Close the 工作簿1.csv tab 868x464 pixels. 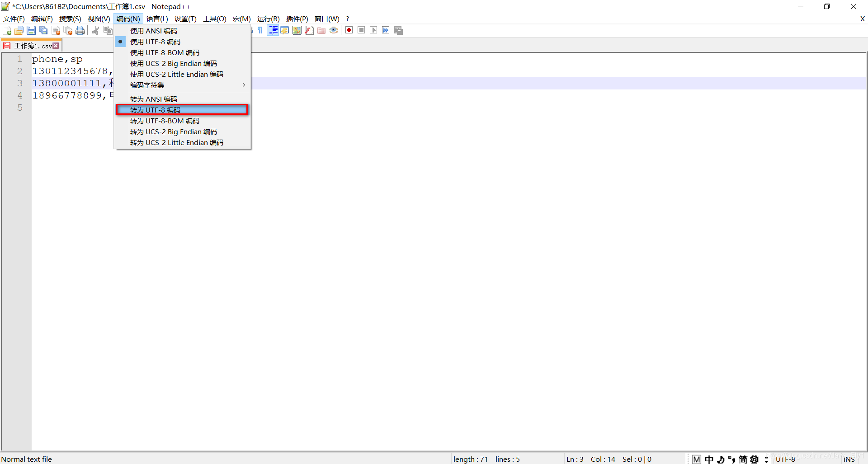(56, 46)
